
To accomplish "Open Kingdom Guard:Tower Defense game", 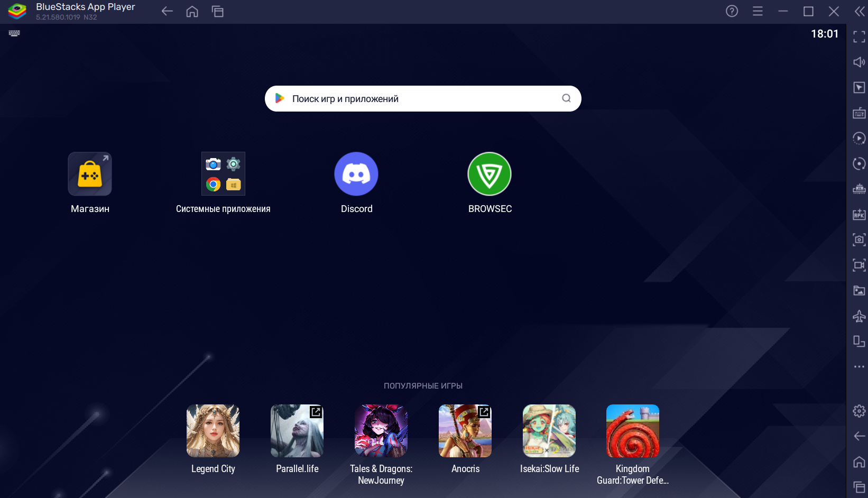I will [x=633, y=431].
